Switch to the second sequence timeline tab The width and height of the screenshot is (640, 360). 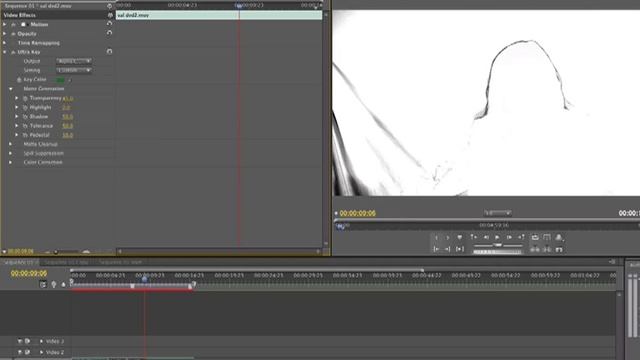coord(67,262)
